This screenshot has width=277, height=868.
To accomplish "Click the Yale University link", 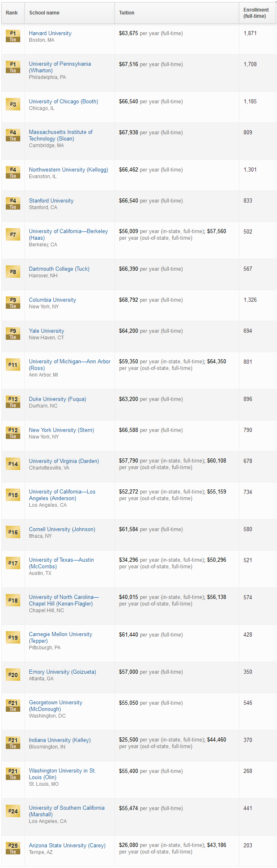I will [46, 331].
